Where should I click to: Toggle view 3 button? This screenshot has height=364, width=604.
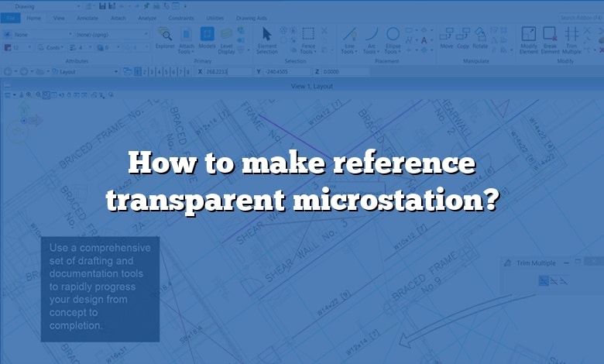[152, 72]
